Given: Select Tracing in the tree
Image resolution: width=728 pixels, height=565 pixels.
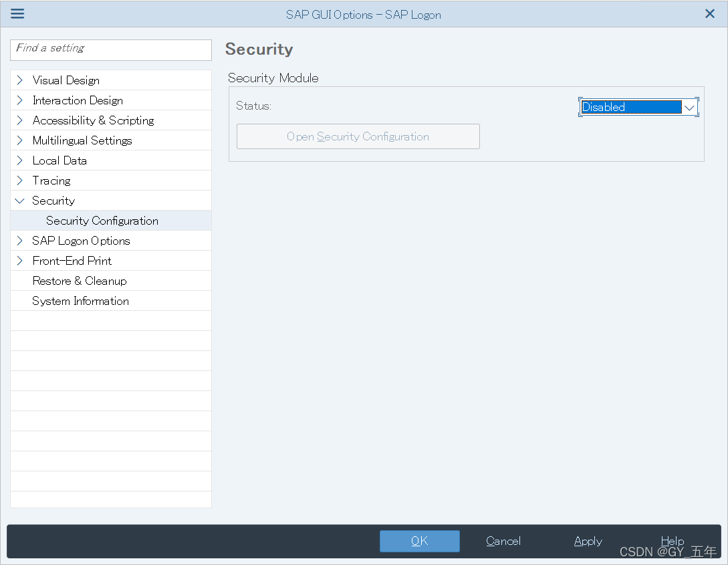Looking at the screenshot, I should pyautogui.click(x=51, y=181).
